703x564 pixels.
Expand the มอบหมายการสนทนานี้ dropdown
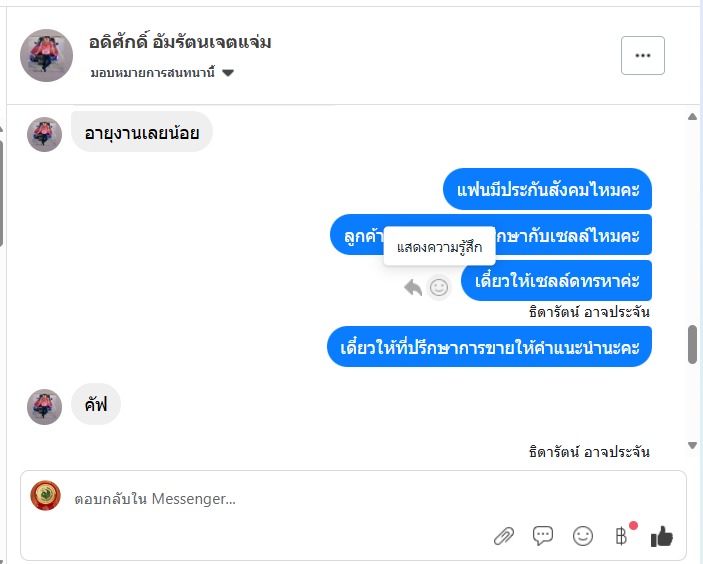point(228,73)
